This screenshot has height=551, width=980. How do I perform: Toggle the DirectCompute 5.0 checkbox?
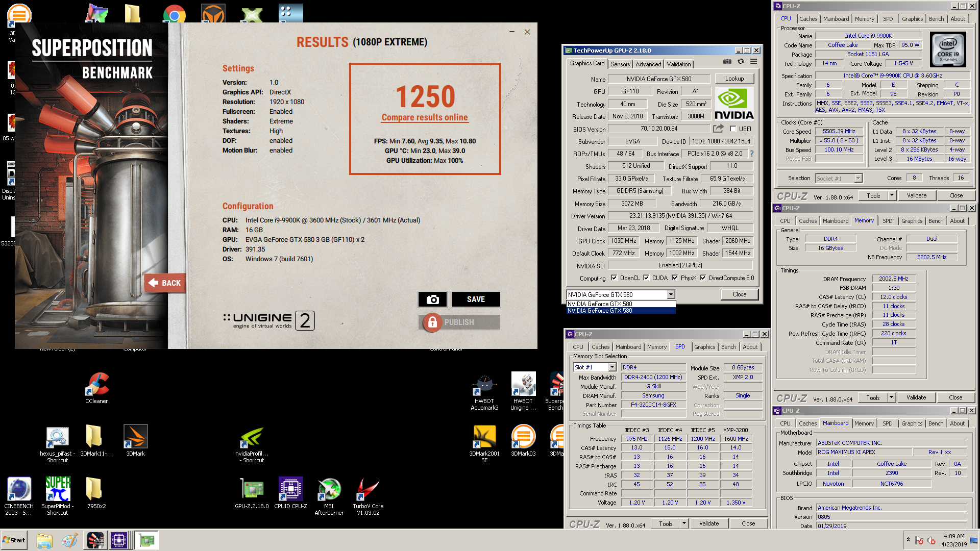[703, 278]
